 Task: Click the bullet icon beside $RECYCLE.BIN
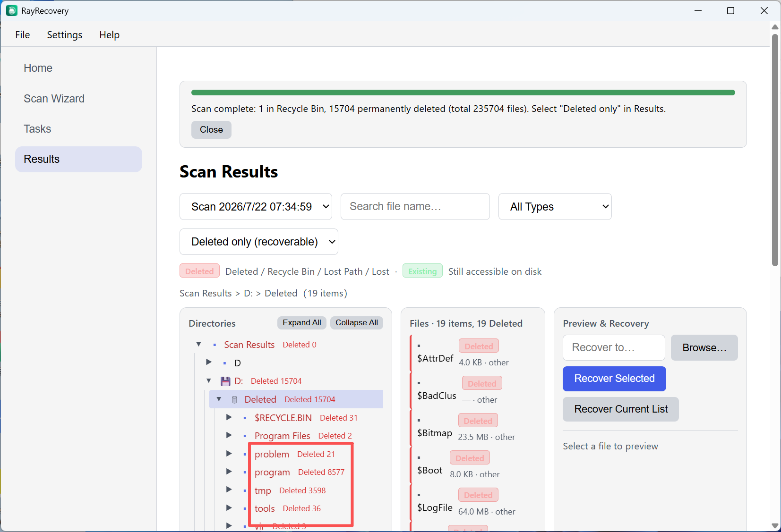click(x=245, y=418)
